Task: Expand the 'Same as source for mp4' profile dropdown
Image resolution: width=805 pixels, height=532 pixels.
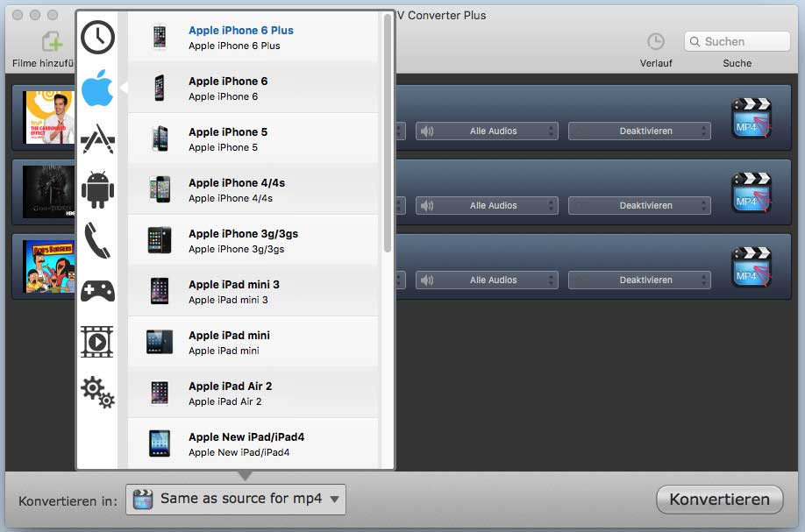Action: pos(236,500)
